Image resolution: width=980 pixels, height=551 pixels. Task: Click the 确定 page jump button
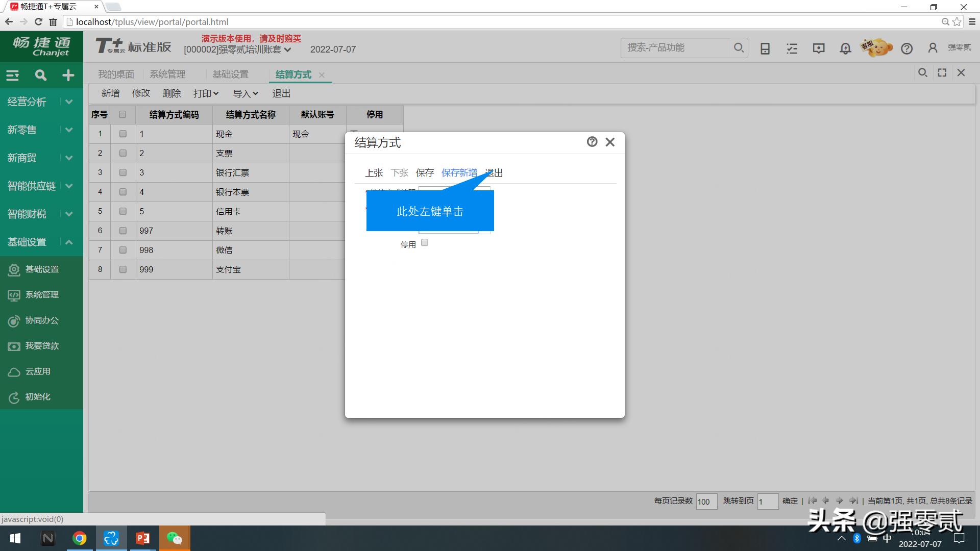click(790, 500)
